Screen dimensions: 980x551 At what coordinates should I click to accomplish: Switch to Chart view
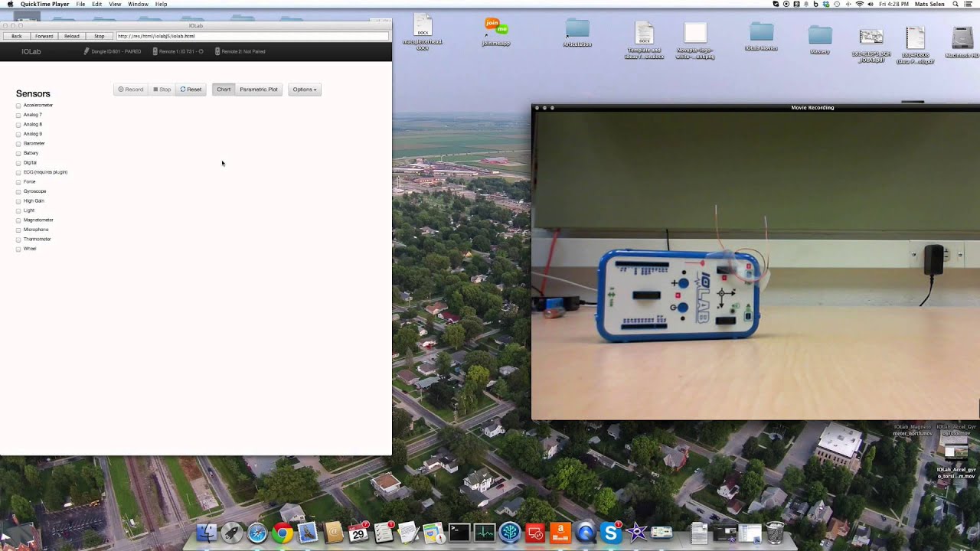[x=224, y=90]
